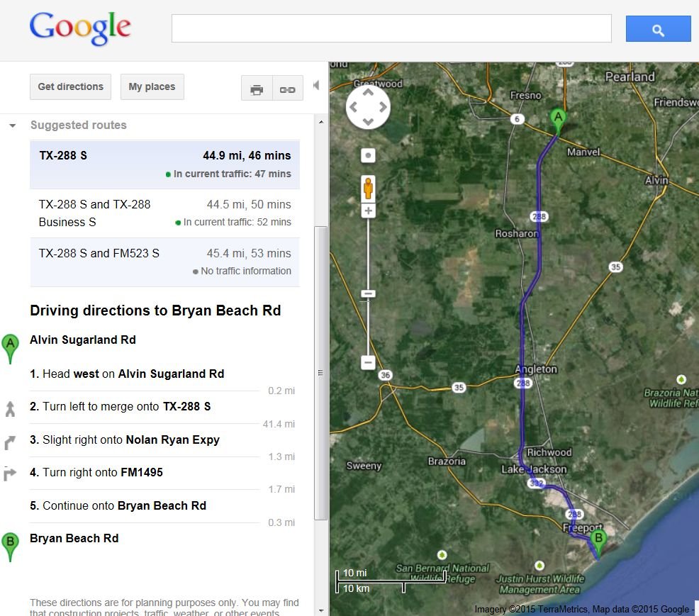Pan the map up arrow
Viewport: 699px width, 616px height.
[x=368, y=92]
